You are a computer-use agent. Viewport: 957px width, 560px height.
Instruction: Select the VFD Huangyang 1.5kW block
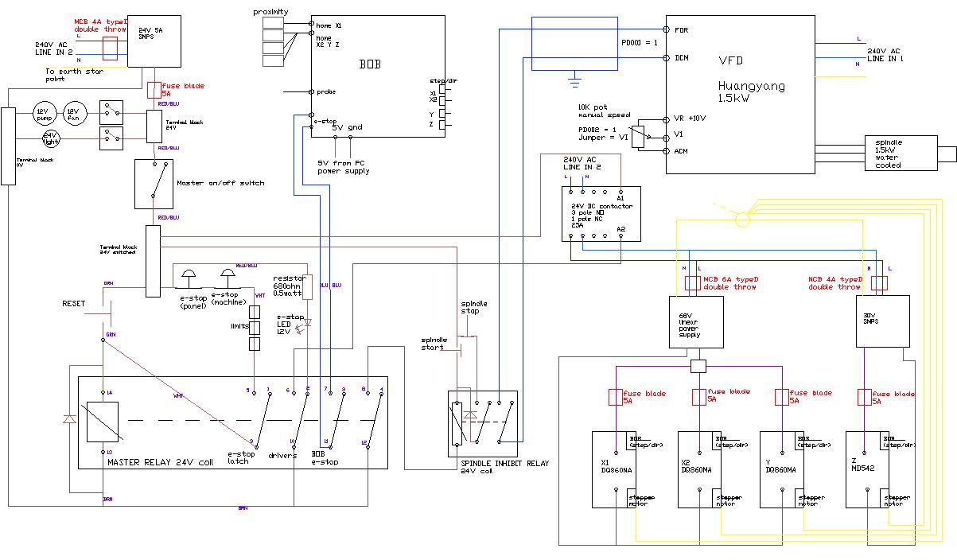(x=740, y=94)
